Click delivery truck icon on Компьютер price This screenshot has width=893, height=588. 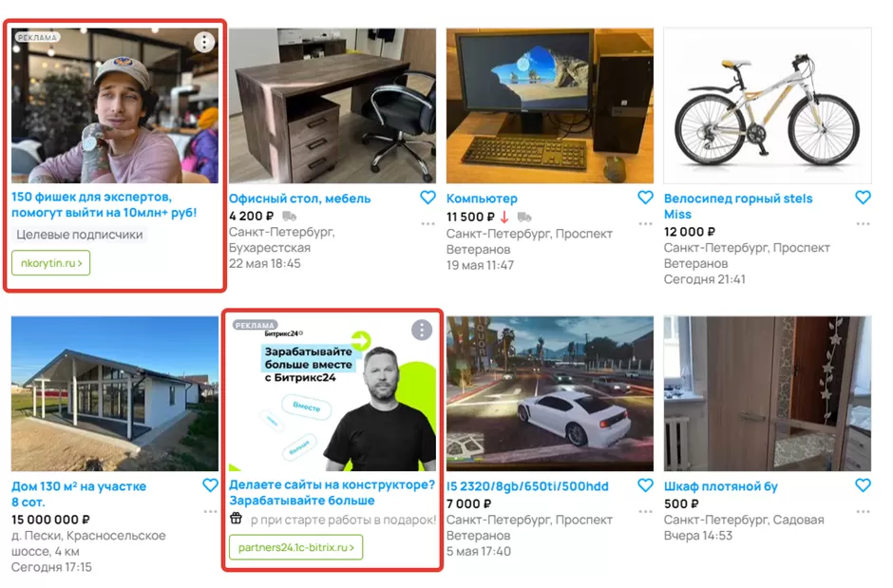coord(524,217)
